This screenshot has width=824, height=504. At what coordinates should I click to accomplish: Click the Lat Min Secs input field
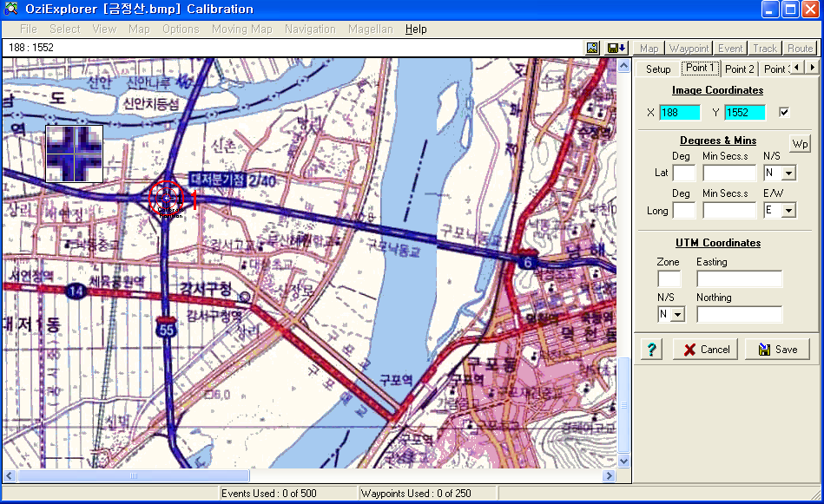click(x=729, y=173)
